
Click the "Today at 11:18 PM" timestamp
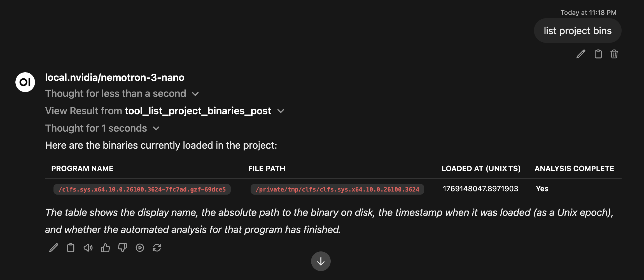click(x=587, y=13)
